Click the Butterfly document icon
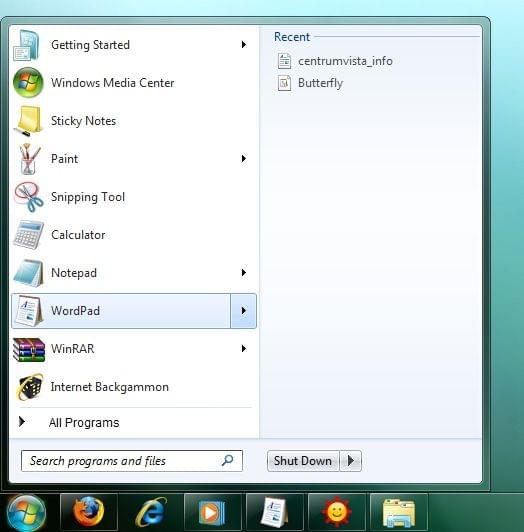The height and width of the screenshot is (532, 524). (x=284, y=83)
